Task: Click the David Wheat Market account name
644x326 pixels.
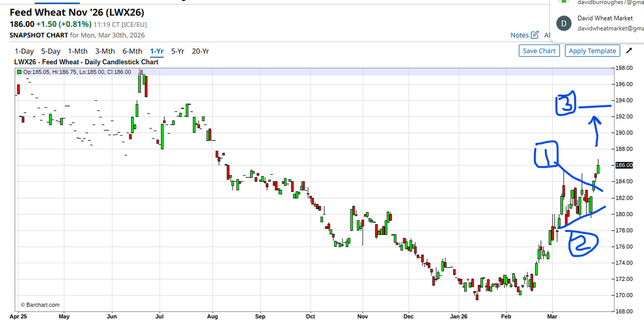Action: pos(605,18)
